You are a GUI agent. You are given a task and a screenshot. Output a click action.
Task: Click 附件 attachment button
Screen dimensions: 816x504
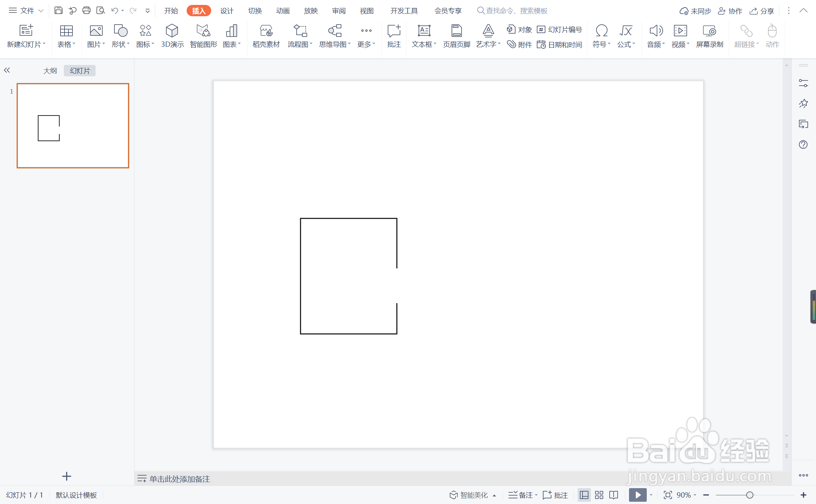click(519, 45)
